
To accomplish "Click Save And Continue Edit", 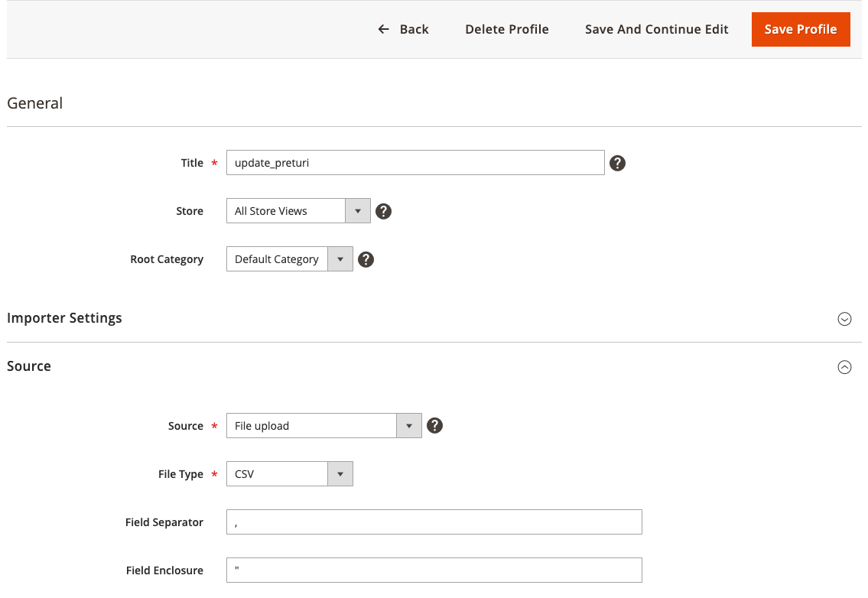I will (656, 29).
